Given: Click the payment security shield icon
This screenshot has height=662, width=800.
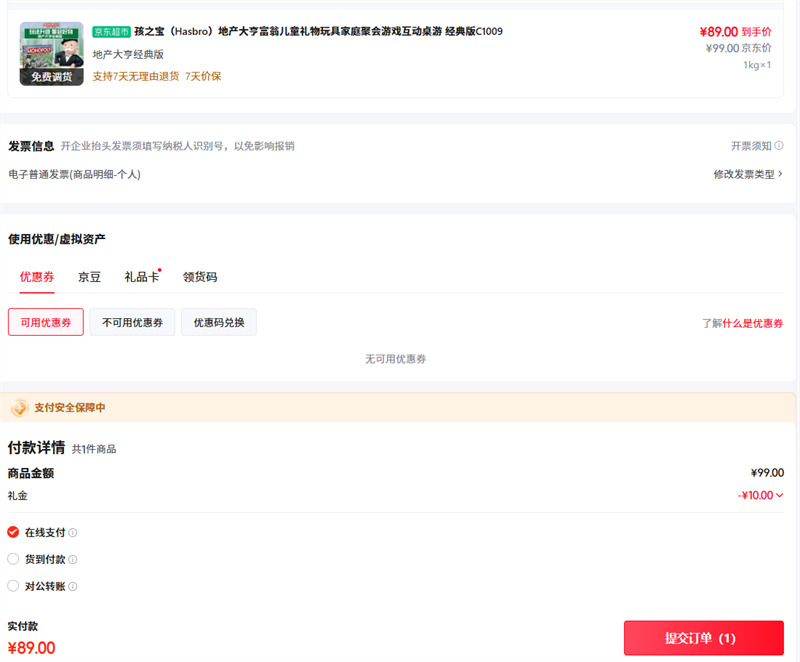Looking at the screenshot, I should click(x=19, y=408).
